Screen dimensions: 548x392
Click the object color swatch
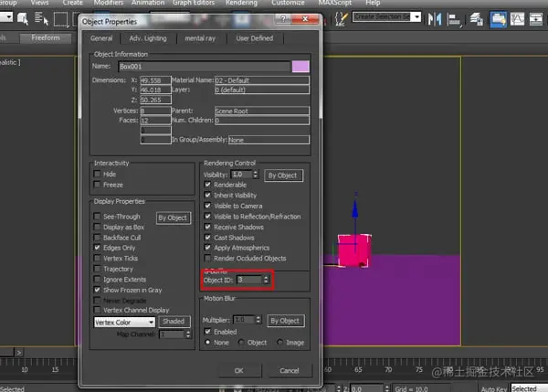[x=300, y=66]
